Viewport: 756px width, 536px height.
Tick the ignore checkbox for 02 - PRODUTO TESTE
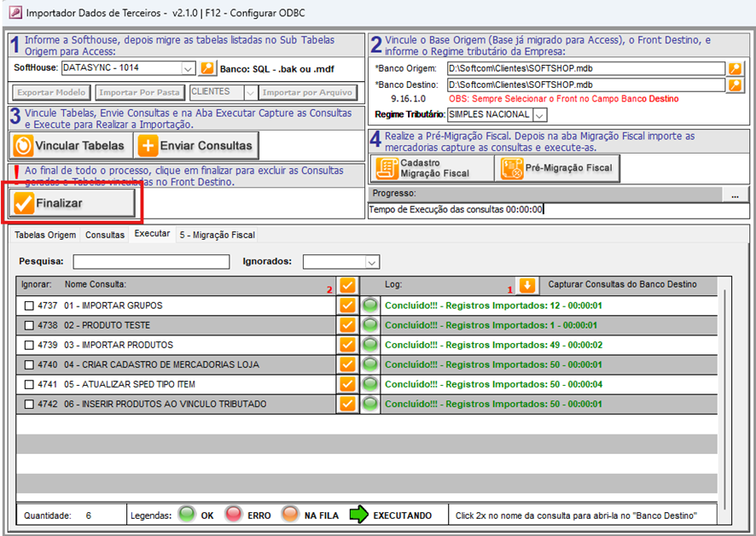[30, 325]
